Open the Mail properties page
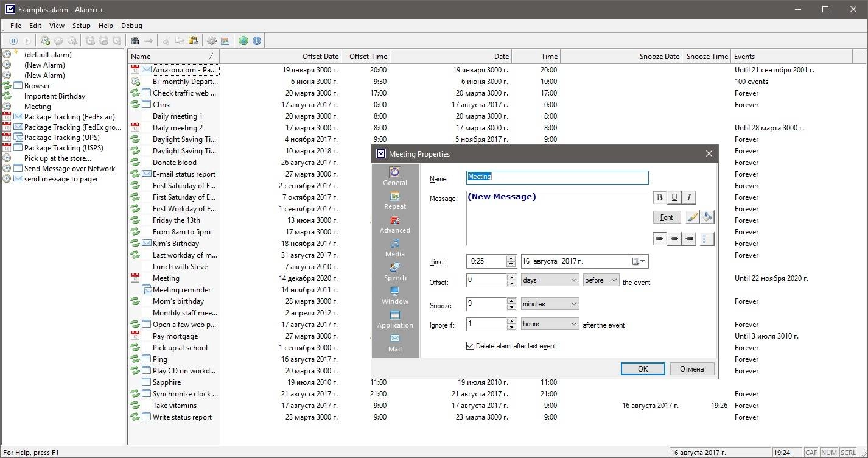The image size is (868, 458). [x=395, y=343]
